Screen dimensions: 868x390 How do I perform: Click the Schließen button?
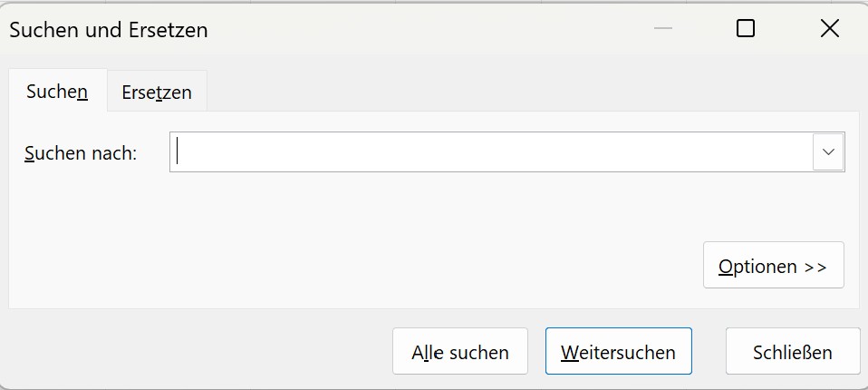(x=793, y=352)
